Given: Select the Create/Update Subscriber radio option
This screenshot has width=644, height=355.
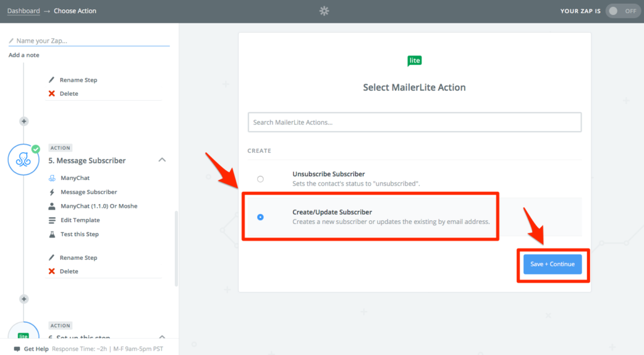Looking at the screenshot, I should [260, 217].
